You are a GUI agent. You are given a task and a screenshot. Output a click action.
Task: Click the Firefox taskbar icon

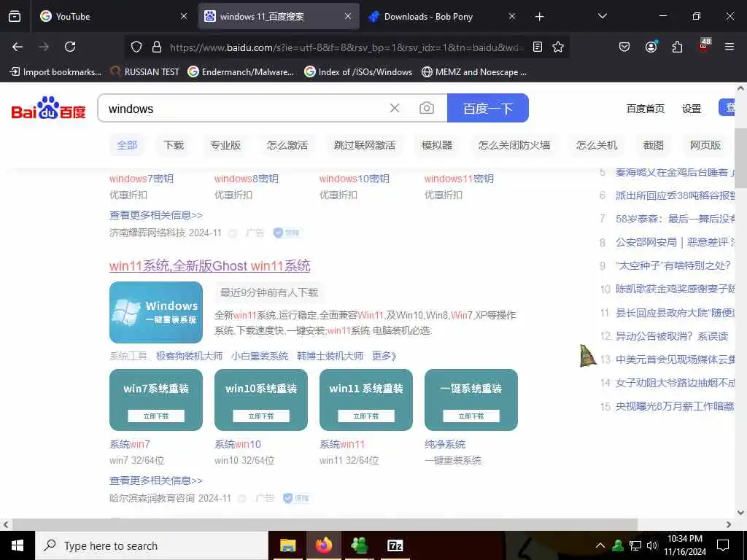tap(324, 545)
